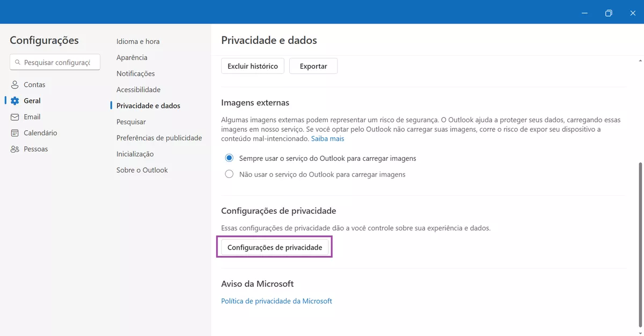The image size is (644, 336).
Task: Open the Calendário settings icon
Action: [14, 132]
